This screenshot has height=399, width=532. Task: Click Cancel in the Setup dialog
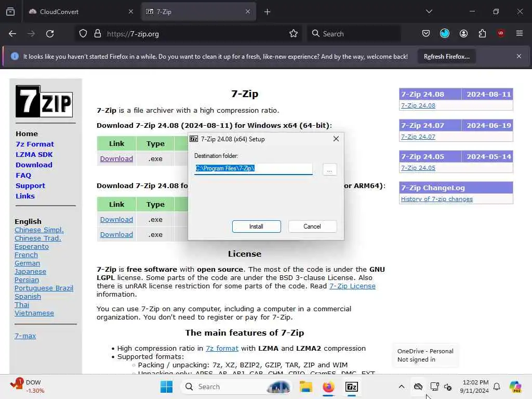point(312,227)
